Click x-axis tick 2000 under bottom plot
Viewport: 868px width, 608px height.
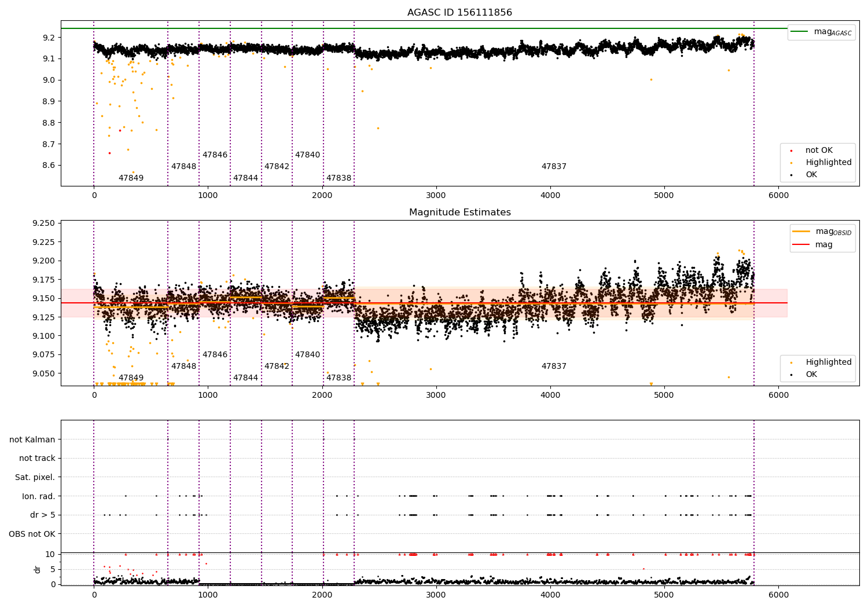[322, 595]
